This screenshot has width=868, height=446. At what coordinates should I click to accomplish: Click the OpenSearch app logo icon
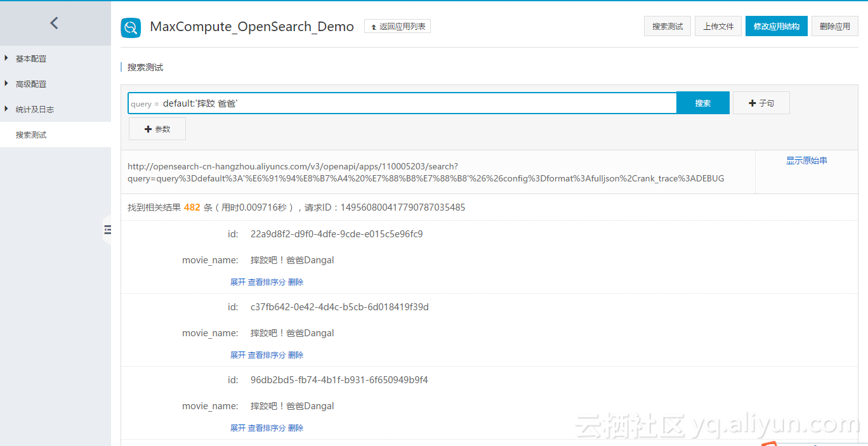131,27
